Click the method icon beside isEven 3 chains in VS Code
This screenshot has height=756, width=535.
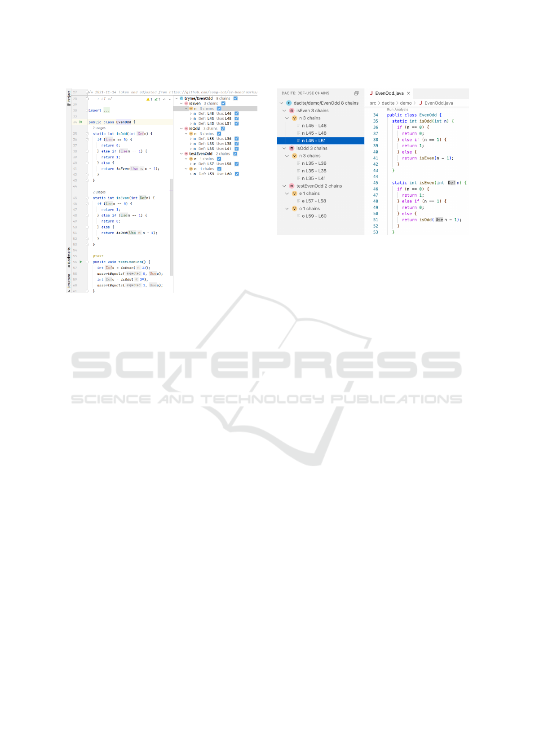coord(292,110)
